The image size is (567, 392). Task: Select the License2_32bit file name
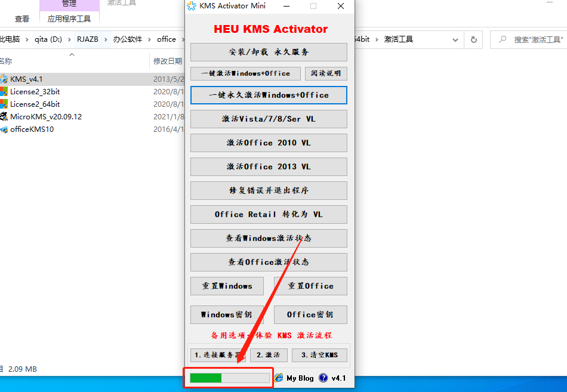click(35, 91)
